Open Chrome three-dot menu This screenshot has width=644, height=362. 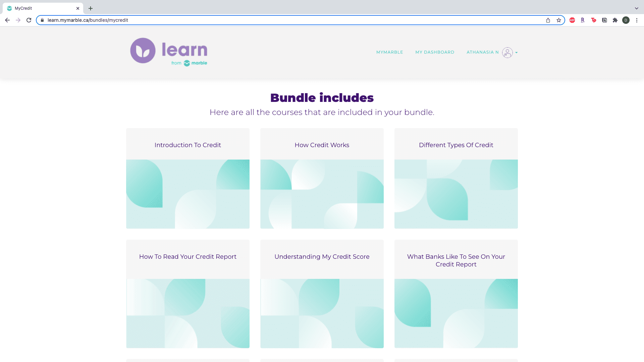click(637, 20)
